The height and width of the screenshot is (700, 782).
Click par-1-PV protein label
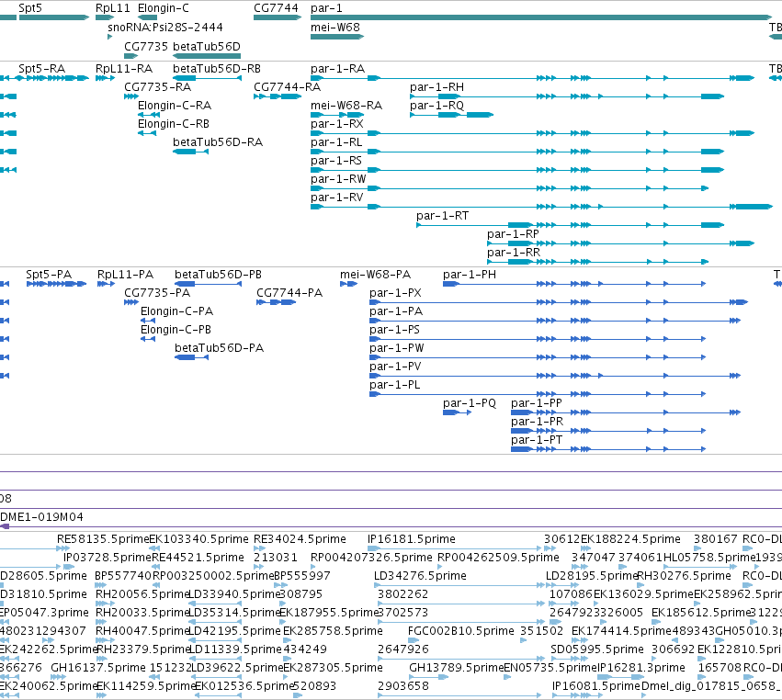[x=395, y=367]
